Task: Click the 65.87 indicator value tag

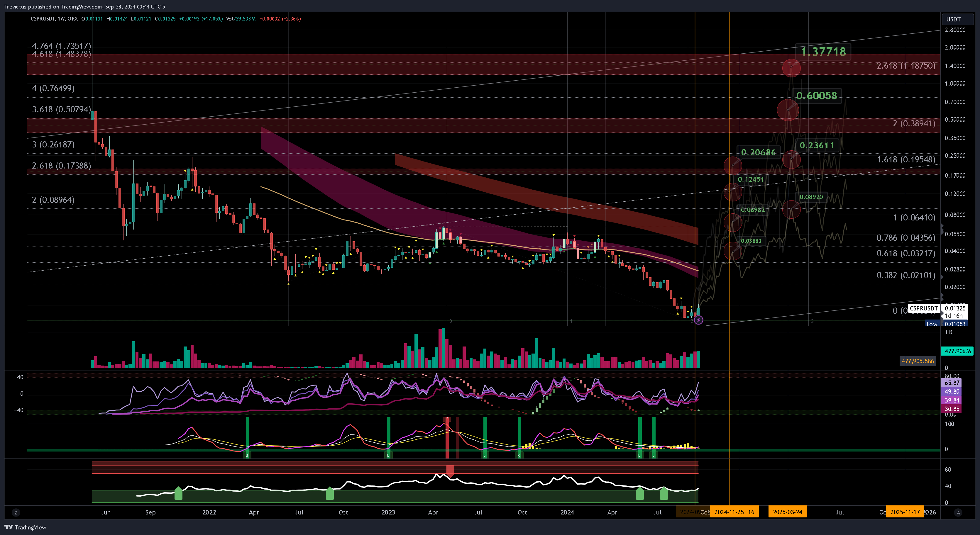Action: coord(952,383)
